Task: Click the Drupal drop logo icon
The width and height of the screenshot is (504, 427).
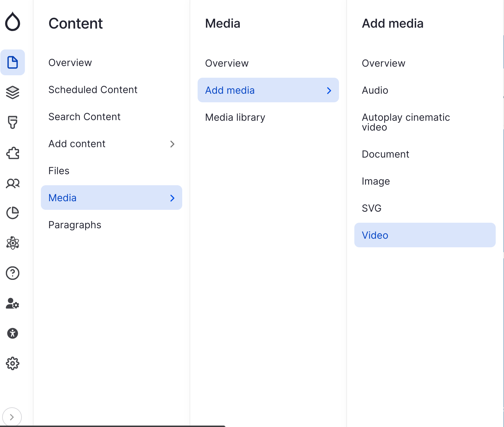Action: coord(13,22)
